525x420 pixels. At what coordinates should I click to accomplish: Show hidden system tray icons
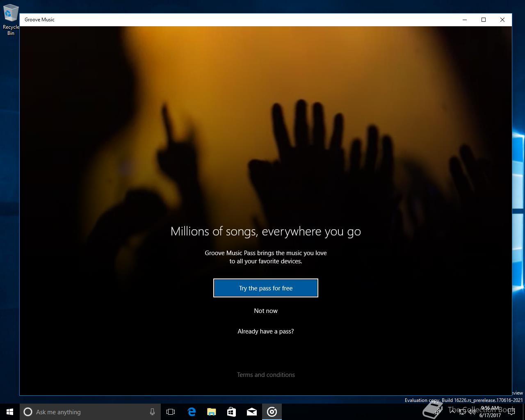pyautogui.click(x=452, y=412)
